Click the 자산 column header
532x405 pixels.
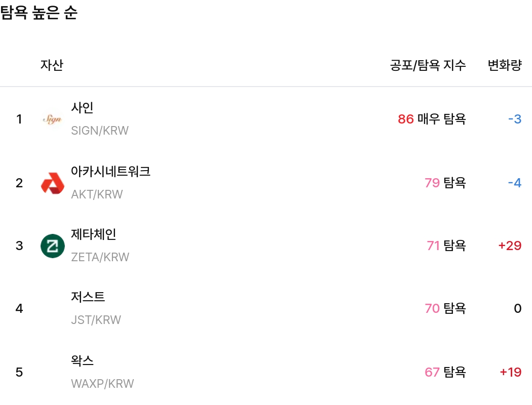52,65
